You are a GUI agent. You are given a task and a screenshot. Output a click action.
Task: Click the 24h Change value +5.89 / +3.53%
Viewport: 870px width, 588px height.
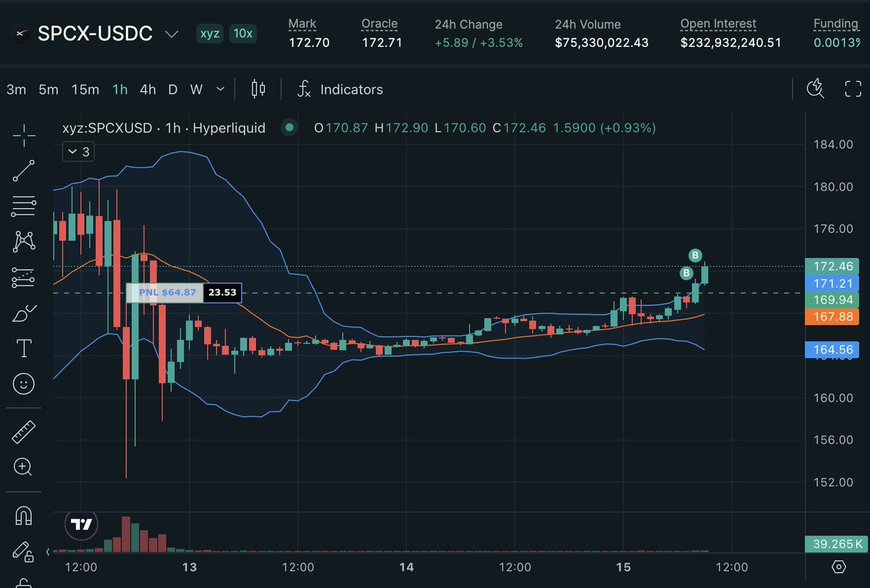coord(478,43)
